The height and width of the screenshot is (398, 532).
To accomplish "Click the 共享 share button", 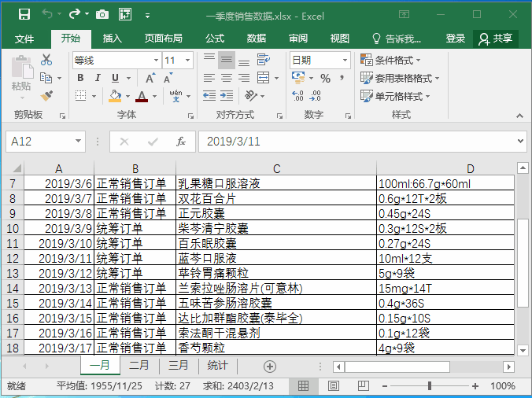I will (496, 38).
